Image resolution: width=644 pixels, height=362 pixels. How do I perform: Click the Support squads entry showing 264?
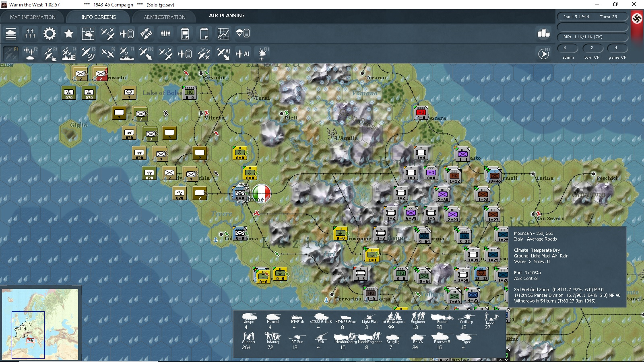tap(248, 341)
